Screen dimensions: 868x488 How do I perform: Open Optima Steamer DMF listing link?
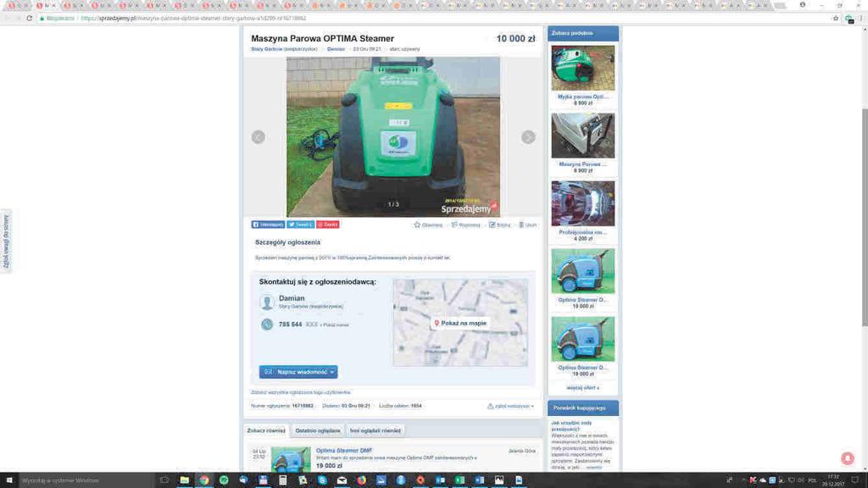point(344,451)
